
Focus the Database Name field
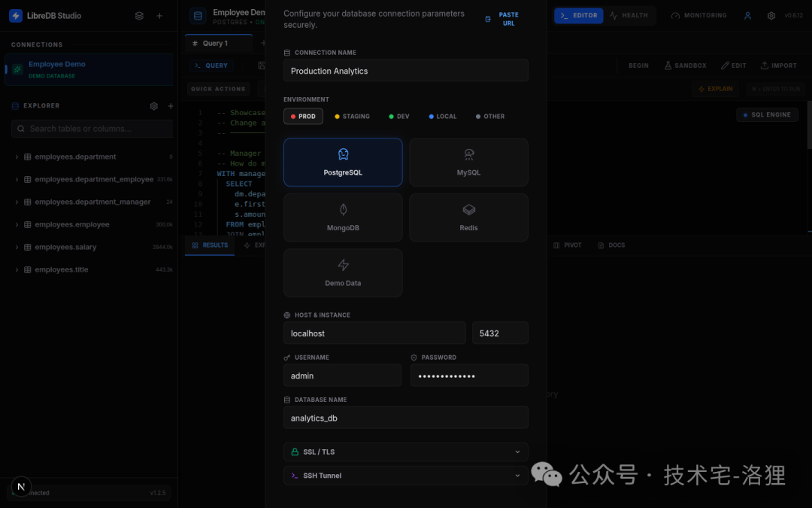click(x=406, y=418)
